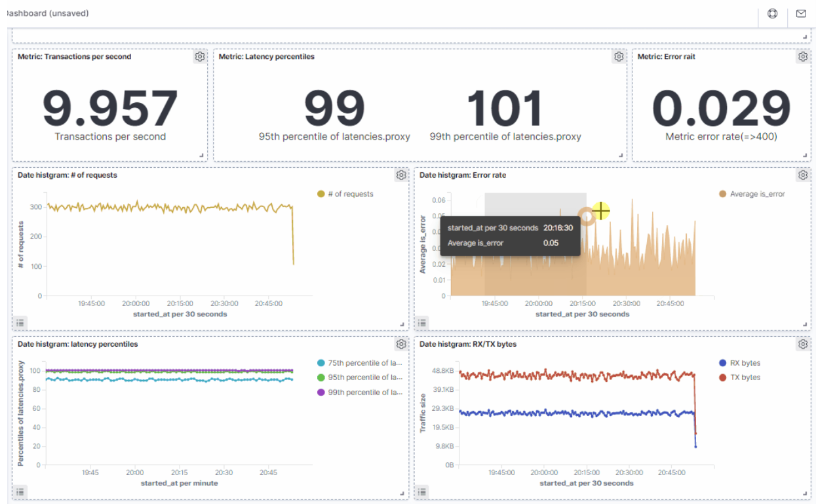Screen dimensions: 816x504
Task: Click resize handle of Transactions per second panel
Action: [201, 155]
